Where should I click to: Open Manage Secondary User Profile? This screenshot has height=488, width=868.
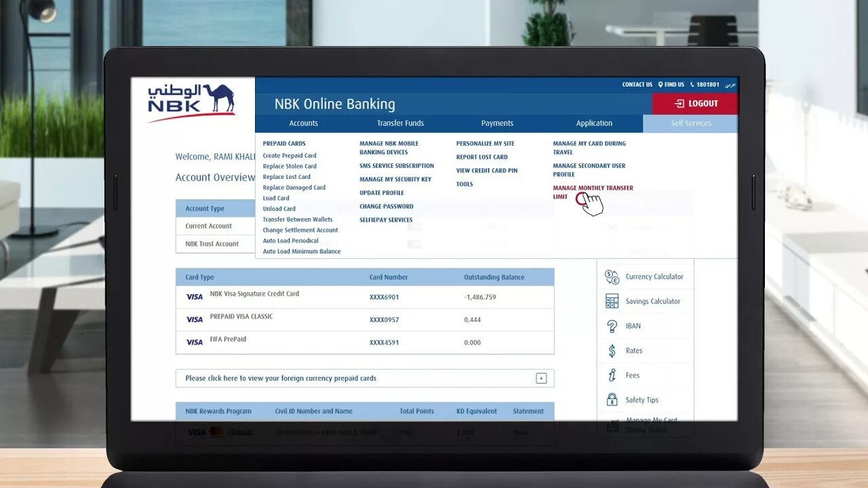click(x=589, y=170)
